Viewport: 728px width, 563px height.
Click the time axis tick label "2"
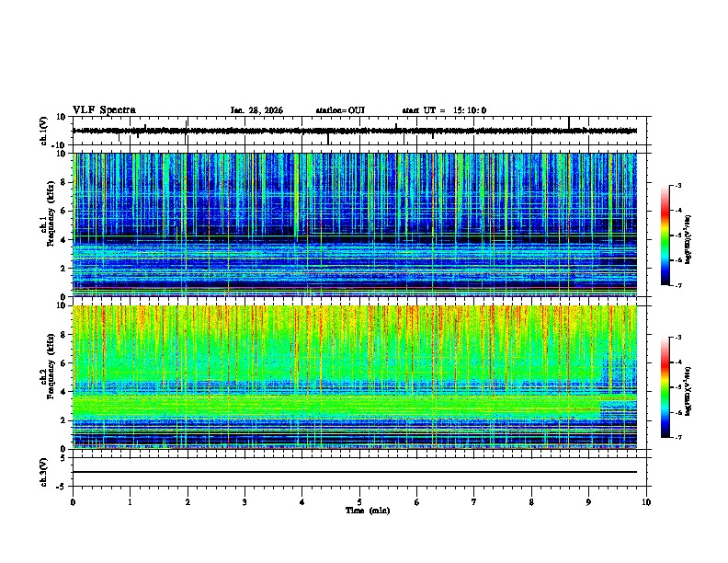coord(188,502)
